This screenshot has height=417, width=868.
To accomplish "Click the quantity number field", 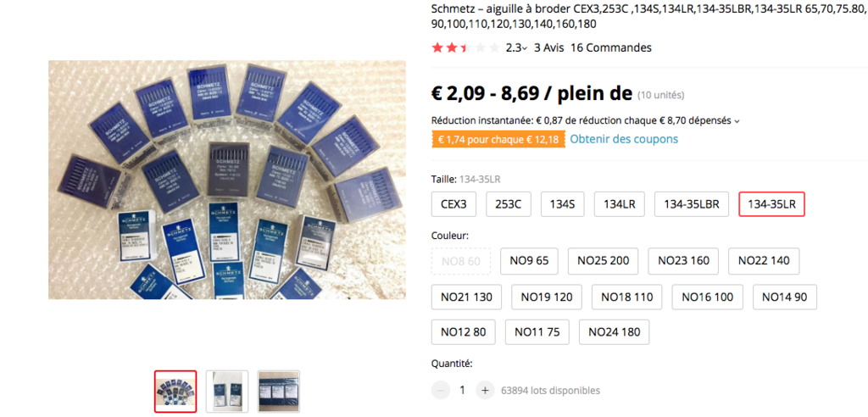I will (463, 391).
